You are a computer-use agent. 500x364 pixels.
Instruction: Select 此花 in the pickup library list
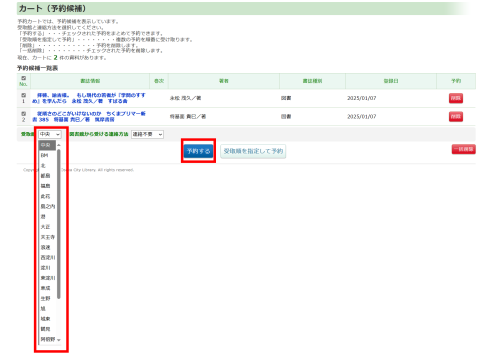(47, 196)
